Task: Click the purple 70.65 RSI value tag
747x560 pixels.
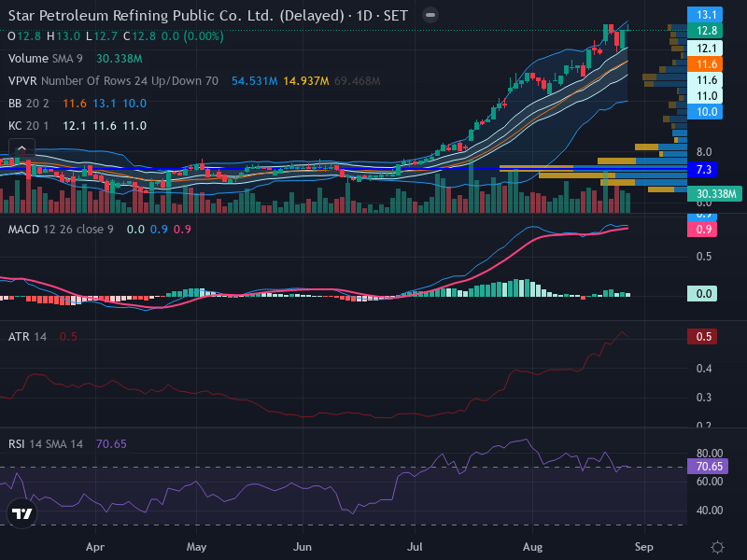Action: pyautogui.click(x=708, y=466)
